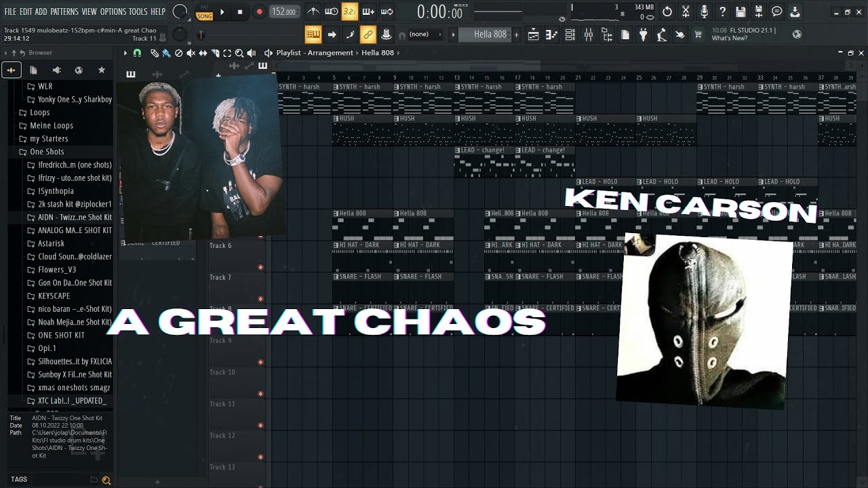Open the mixer view icon
Image resolution: width=868 pixels, height=488 pixels.
point(589,35)
